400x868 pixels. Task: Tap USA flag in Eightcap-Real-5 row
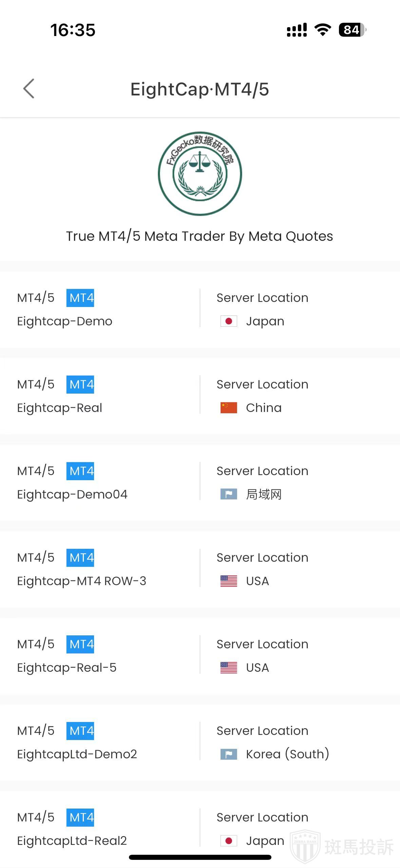click(229, 668)
